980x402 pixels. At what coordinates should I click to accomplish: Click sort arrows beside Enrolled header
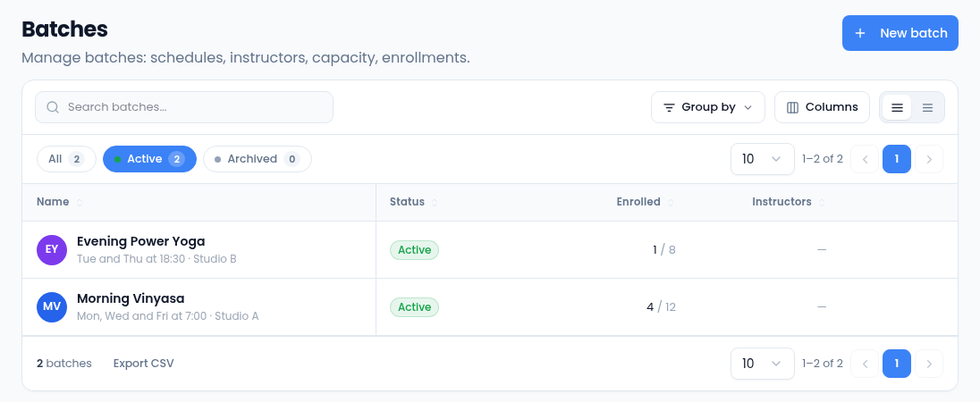click(x=671, y=202)
